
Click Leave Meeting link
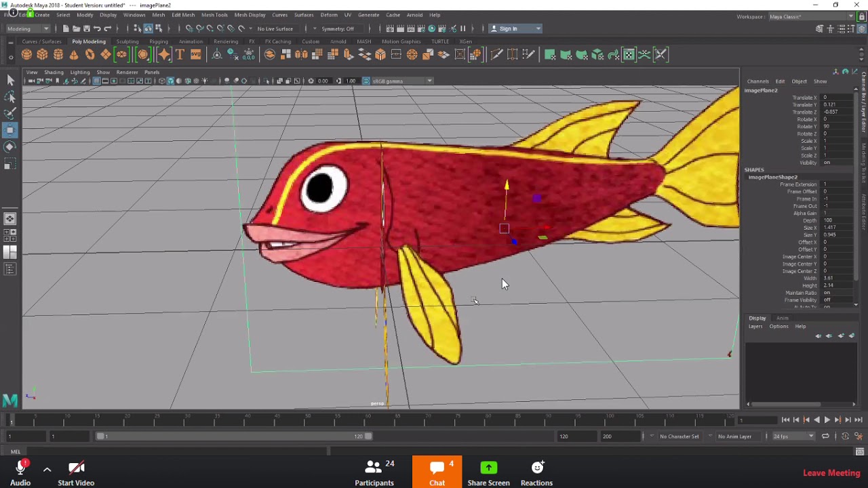pyautogui.click(x=831, y=473)
